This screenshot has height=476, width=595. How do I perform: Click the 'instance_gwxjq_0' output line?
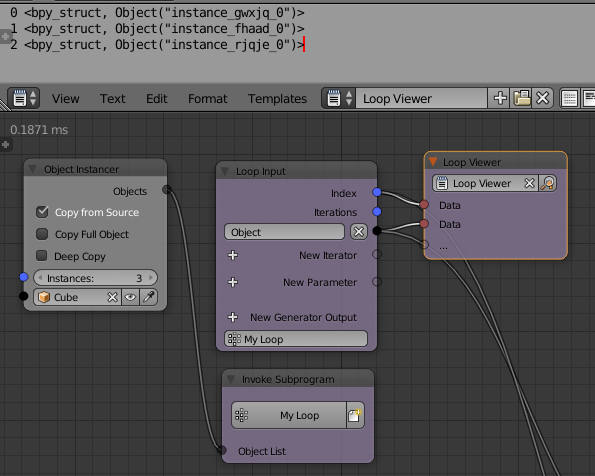click(x=157, y=13)
